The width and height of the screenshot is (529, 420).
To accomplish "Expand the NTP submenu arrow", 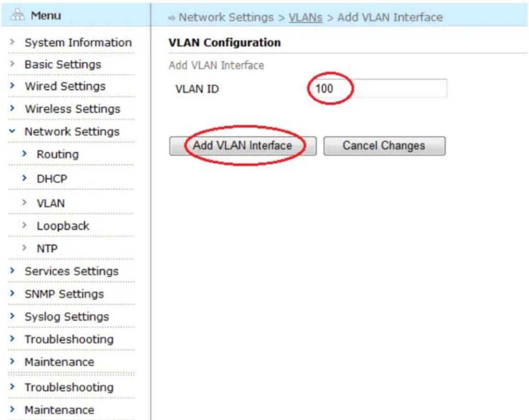I will click(x=24, y=248).
